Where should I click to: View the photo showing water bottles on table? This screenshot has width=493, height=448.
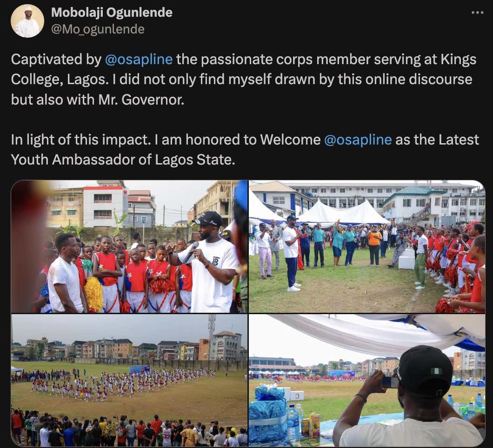pos(367,380)
